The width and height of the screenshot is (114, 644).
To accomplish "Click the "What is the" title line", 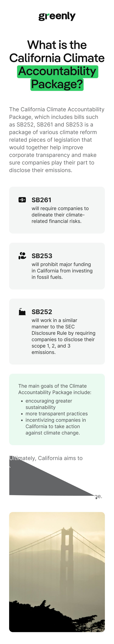I will (57, 45).
